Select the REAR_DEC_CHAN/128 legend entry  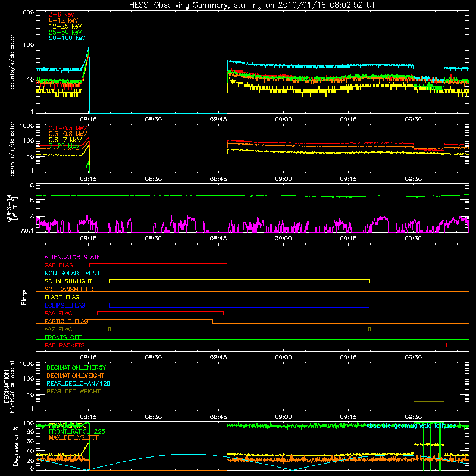tap(79, 384)
